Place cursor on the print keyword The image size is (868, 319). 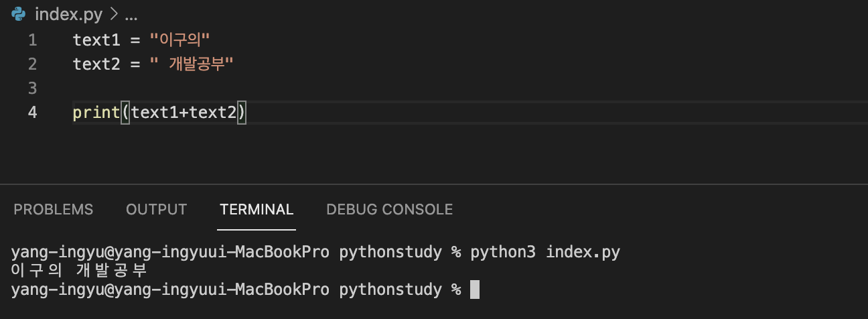click(x=96, y=113)
